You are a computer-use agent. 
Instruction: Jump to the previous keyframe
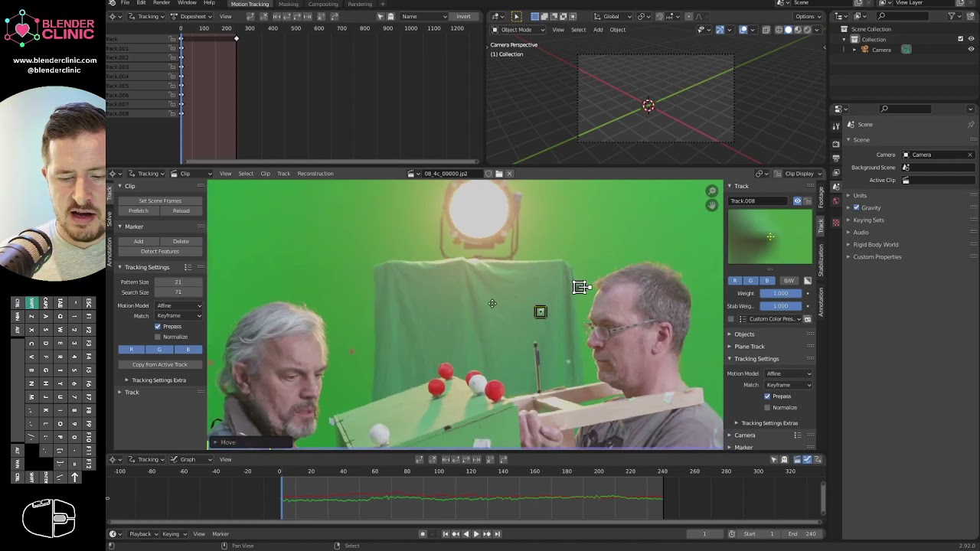(x=456, y=534)
